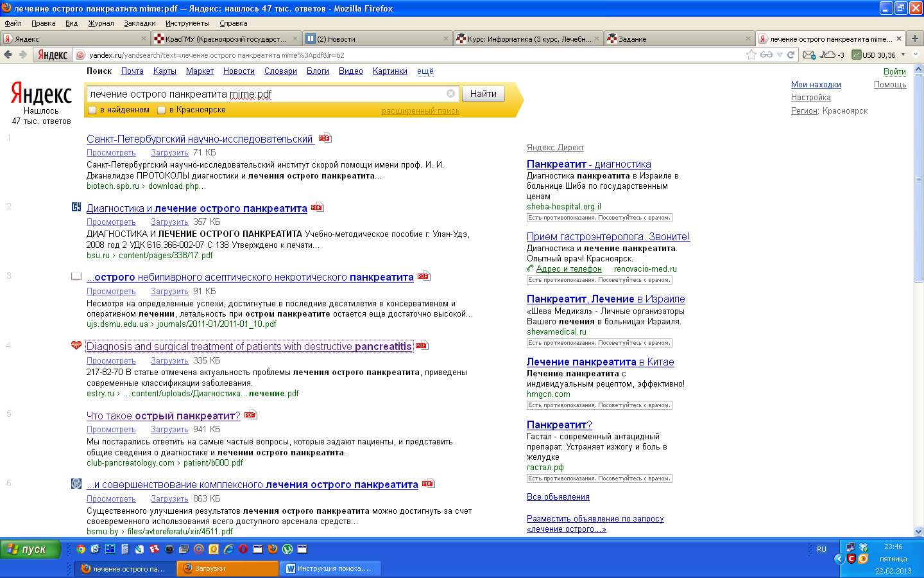Click the system tray clock 23:46
The width and height of the screenshot is (924, 578).
point(893,547)
